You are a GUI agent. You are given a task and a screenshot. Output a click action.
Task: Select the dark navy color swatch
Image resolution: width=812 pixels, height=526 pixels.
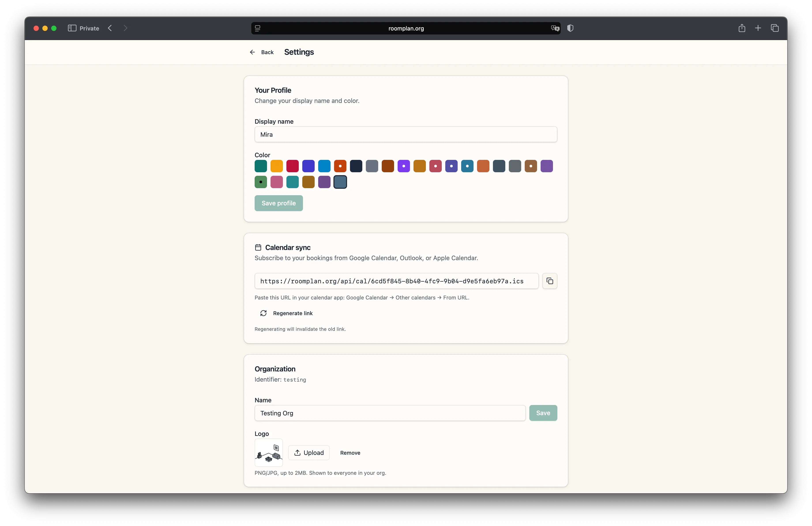coord(356,166)
